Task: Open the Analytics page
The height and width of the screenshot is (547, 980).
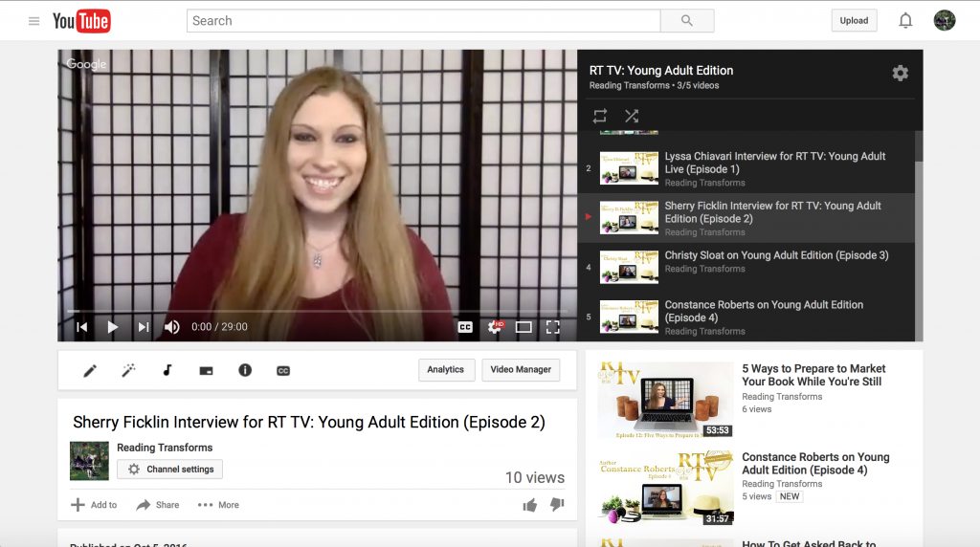Action: click(446, 370)
